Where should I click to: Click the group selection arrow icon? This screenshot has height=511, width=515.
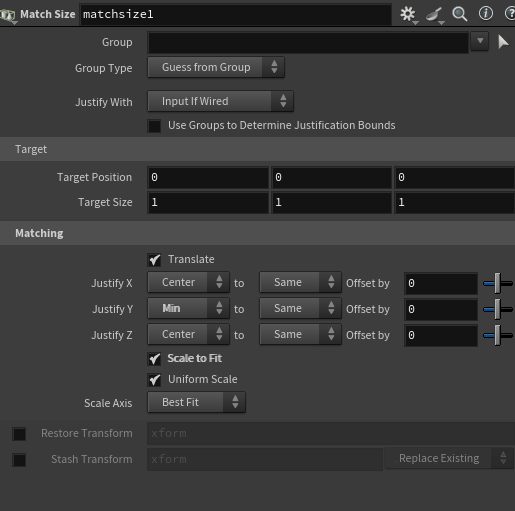coord(503,42)
